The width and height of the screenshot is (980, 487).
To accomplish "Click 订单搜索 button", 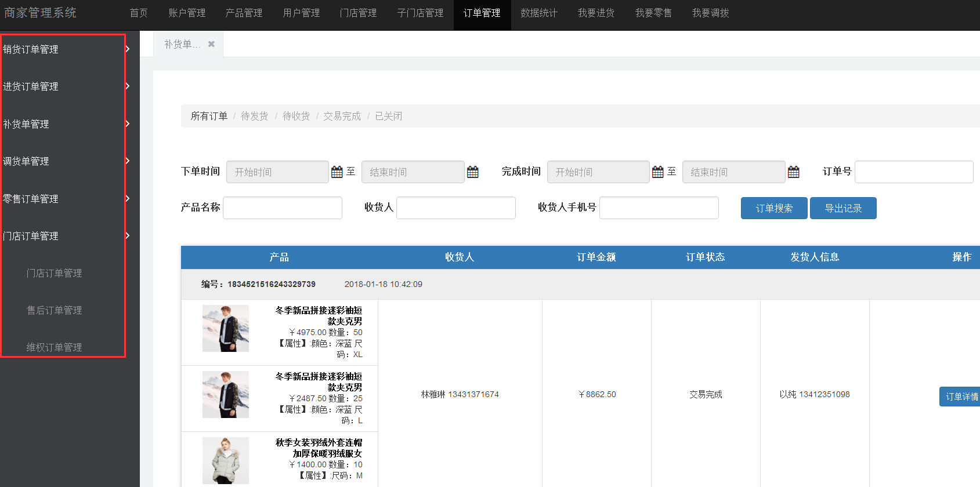I will [x=774, y=208].
